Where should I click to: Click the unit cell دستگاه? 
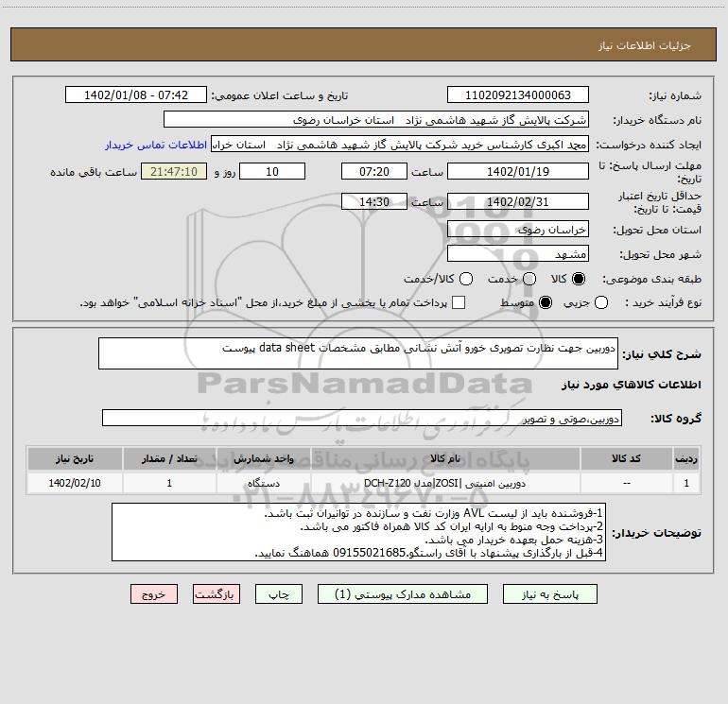pyautogui.click(x=263, y=483)
